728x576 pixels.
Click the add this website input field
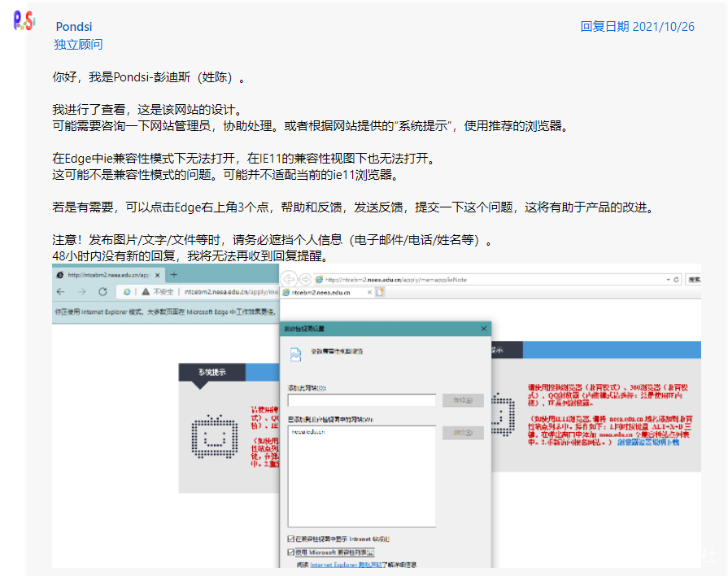click(x=362, y=400)
